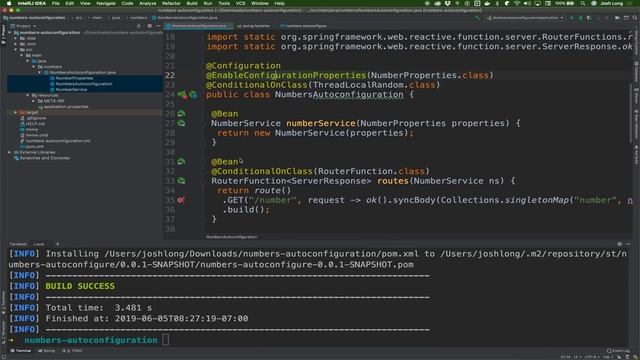
Task: Click the Project vertical tool window tab
Action: point(3,33)
